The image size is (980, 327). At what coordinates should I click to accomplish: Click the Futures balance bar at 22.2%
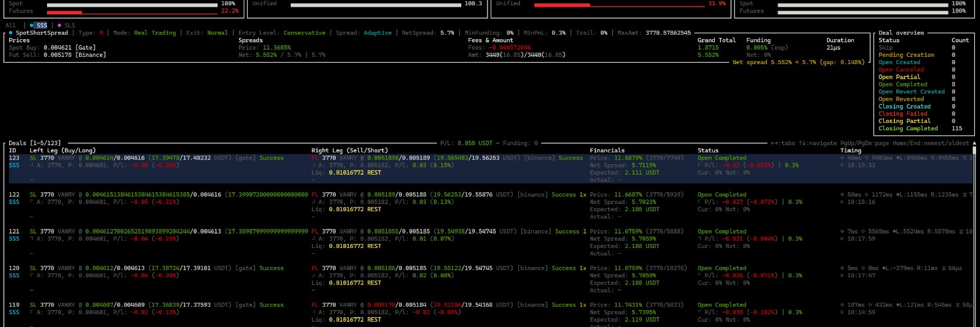133,12
